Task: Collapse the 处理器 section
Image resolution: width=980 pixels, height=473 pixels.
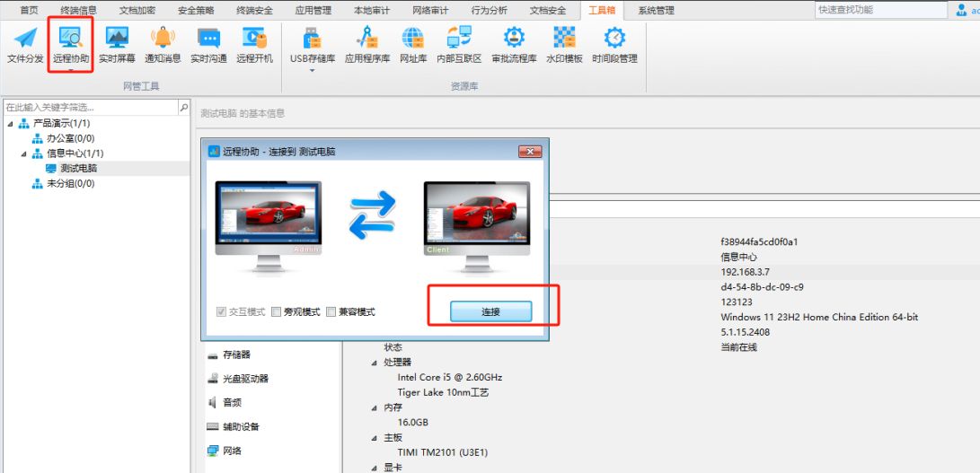Action: (375, 363)
